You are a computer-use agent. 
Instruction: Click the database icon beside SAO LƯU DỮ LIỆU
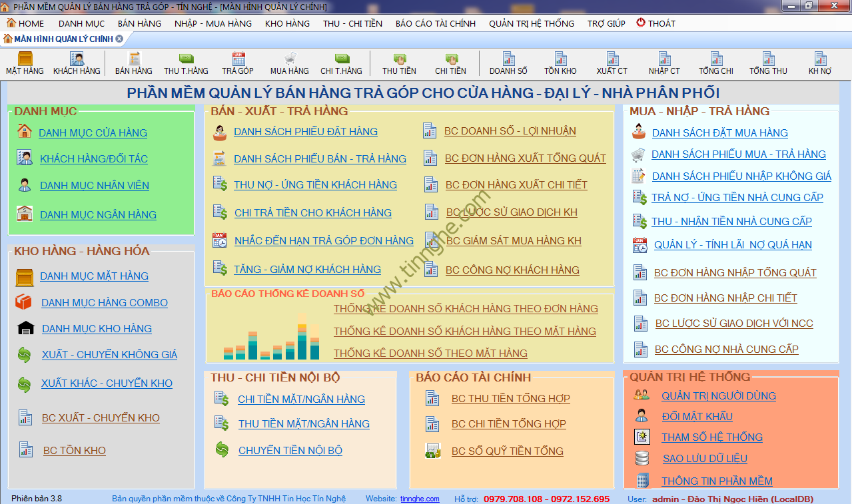point(641,458)
